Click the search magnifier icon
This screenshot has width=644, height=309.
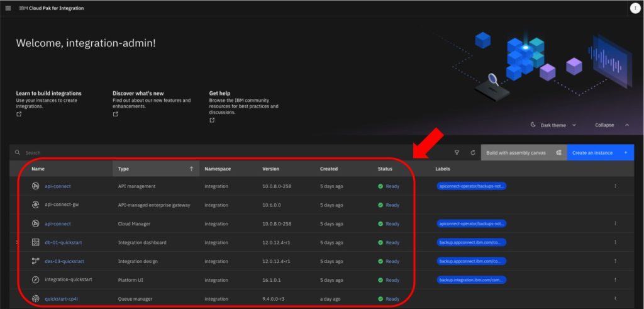click(17, 152)
